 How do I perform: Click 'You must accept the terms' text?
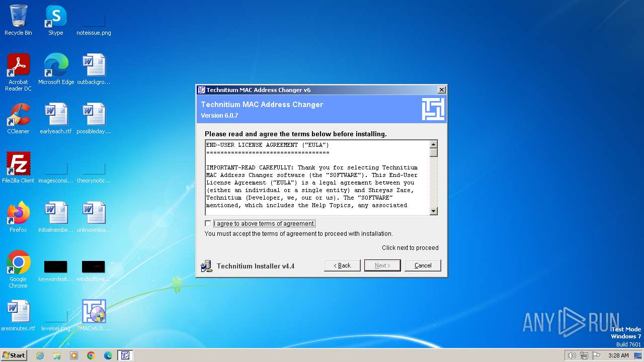(x=298, y=234)
